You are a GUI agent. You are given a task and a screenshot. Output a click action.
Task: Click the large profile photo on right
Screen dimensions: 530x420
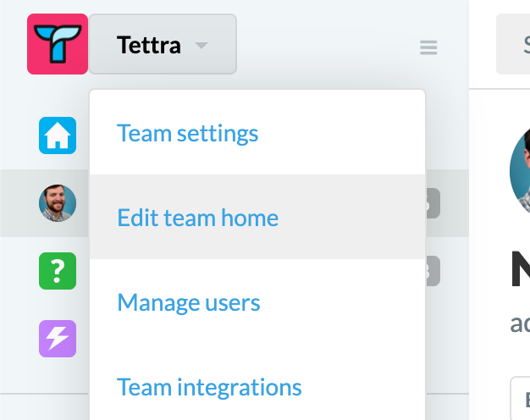(x=520, y=172)
